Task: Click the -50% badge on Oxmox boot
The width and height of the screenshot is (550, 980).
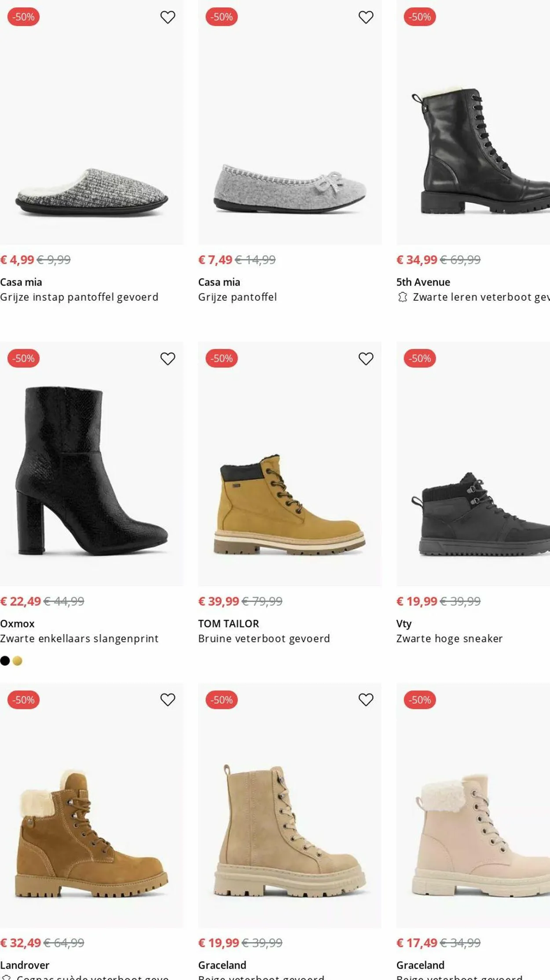Action: [x=24, y=358]
